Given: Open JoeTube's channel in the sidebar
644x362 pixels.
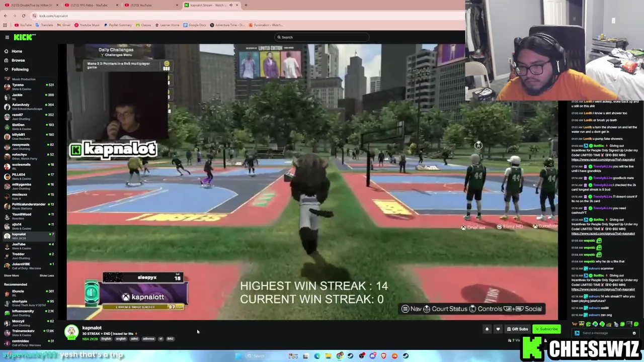Looking at the screenshot, I should 28,246.
